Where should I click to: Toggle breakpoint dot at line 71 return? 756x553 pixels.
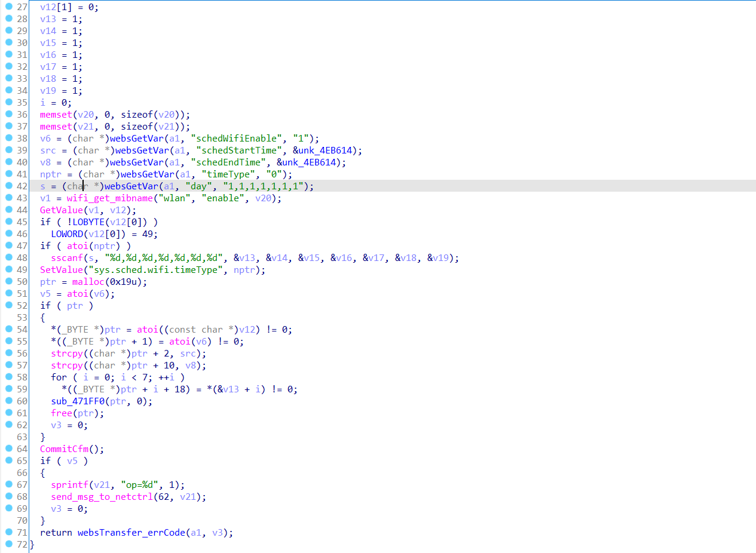(8, 533)
